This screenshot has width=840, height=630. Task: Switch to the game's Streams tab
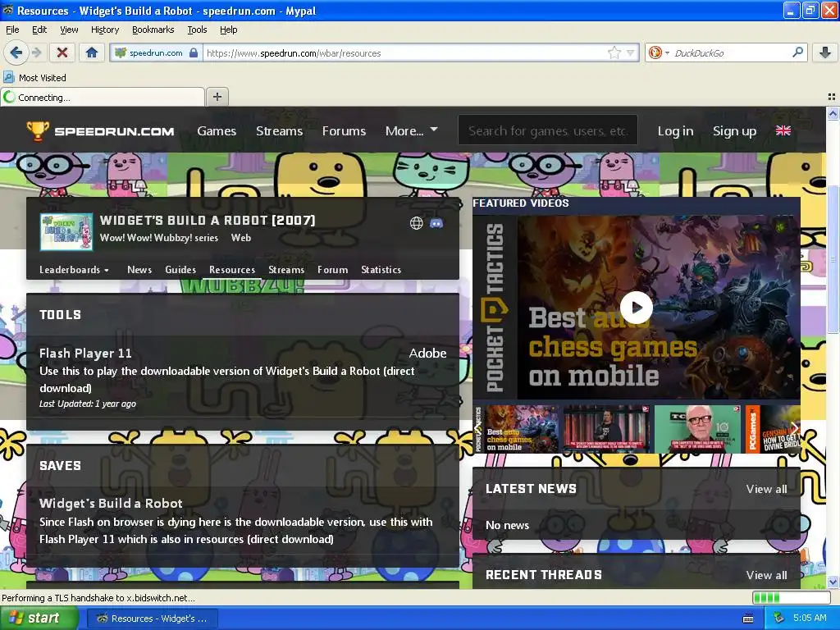tap(286, 269)
